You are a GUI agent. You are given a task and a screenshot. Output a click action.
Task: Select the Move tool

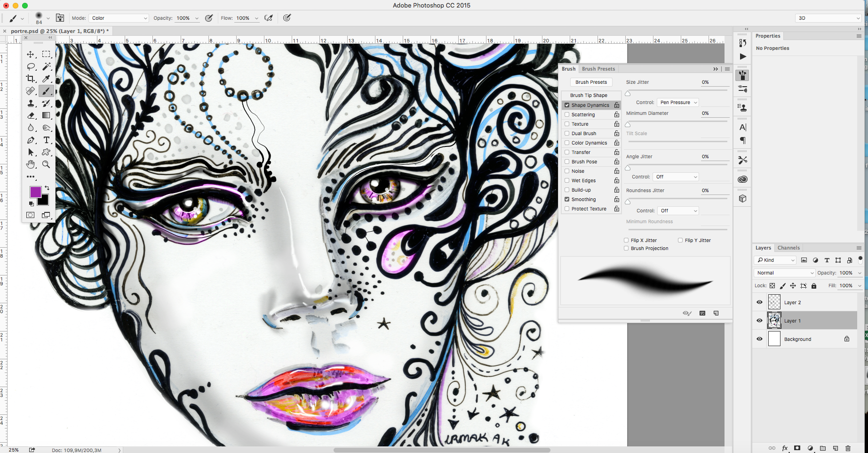point(31,54)
